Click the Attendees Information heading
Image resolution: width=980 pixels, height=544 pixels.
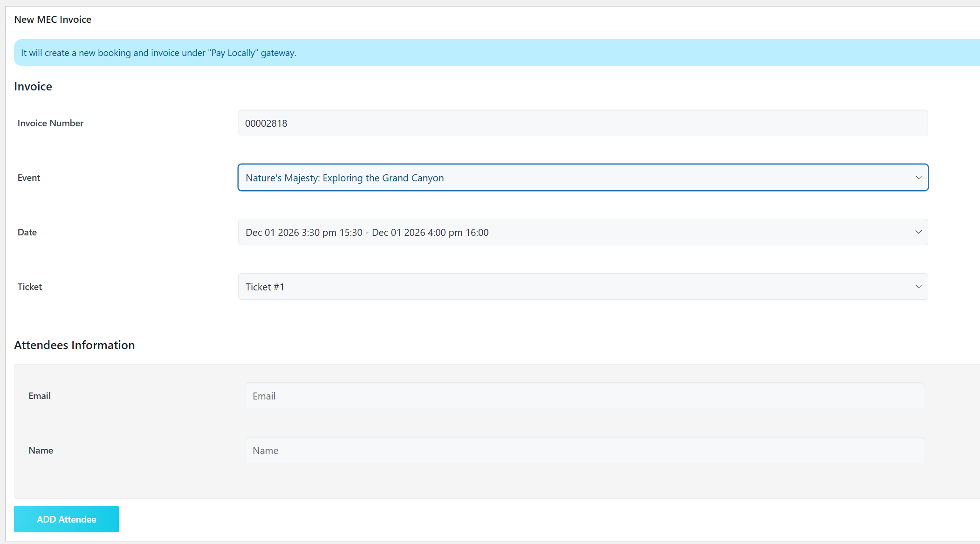[74, 345]
